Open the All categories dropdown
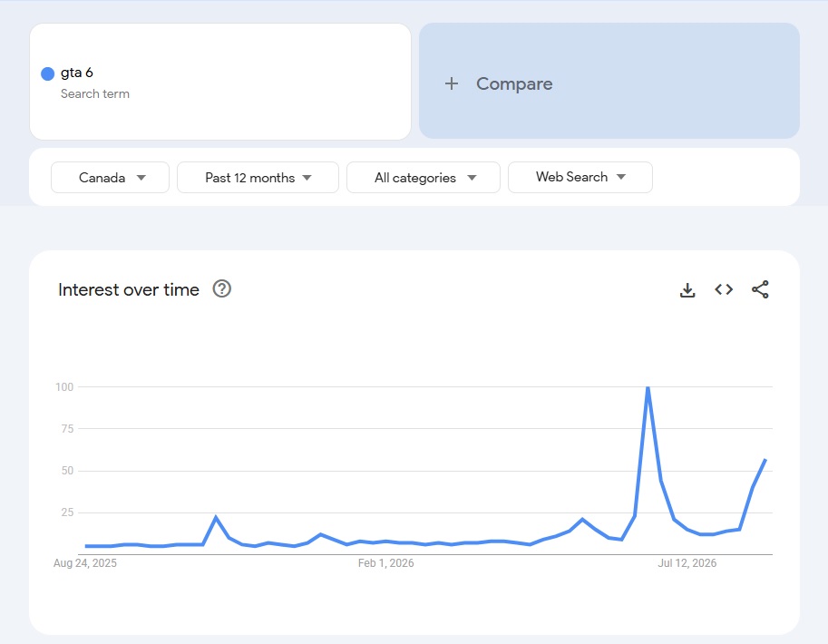This screenshot has height=644, width=828. (x=423, y=178)
